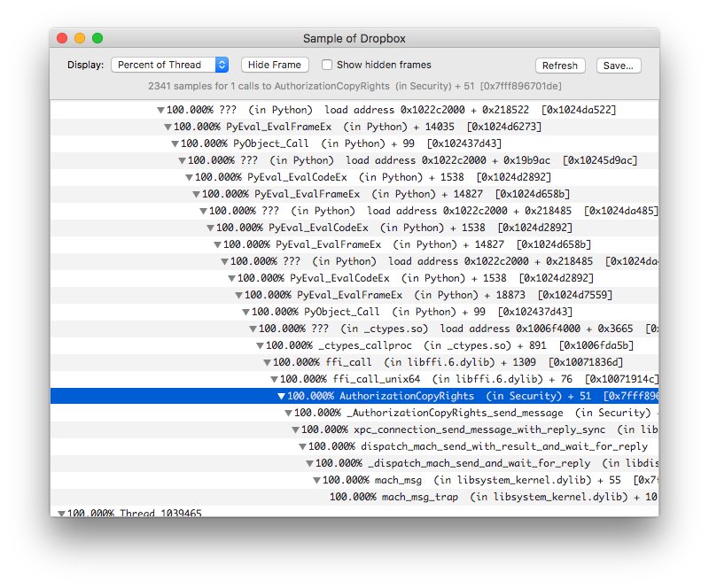Collapse the ??? (in _ctypes.so) row
The height and width of the screenshot is (588, 709).
tap(253, 329)
